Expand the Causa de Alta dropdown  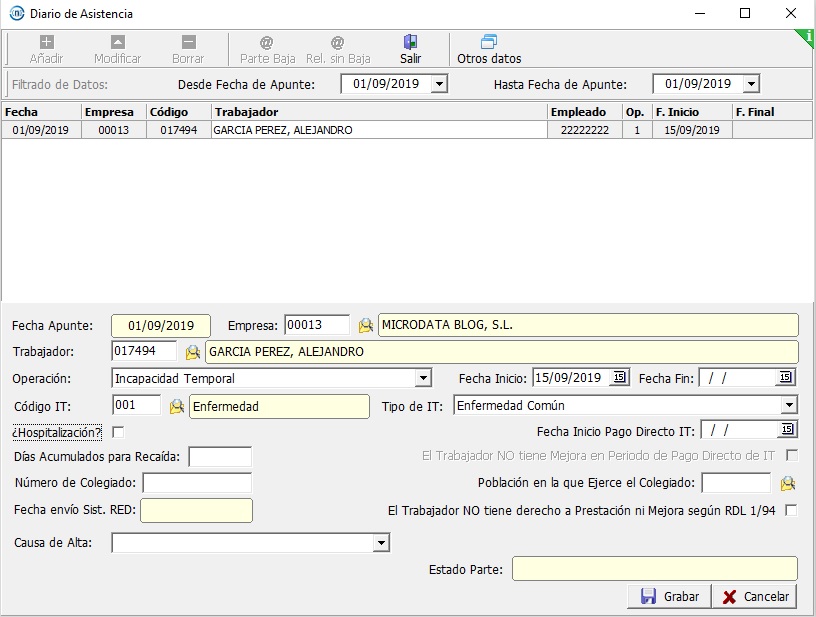click(x=380, y=543)
